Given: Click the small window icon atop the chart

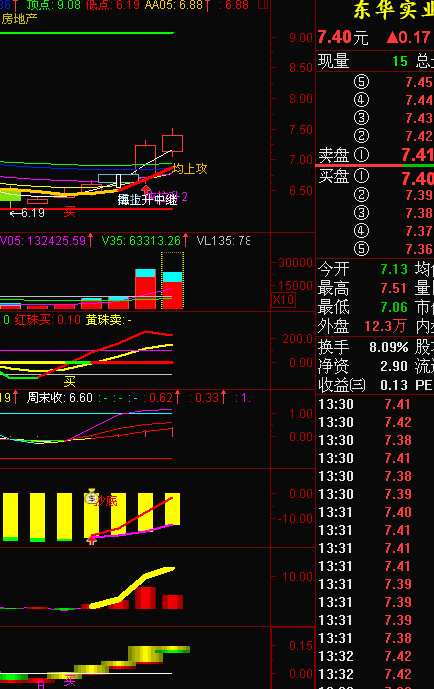Looking at the screenshot, I should [x=263, y=5].
